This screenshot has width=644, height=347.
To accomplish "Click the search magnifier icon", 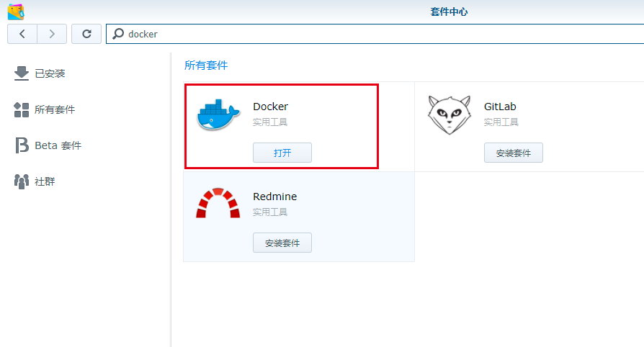I will click(x=118, y=34).
